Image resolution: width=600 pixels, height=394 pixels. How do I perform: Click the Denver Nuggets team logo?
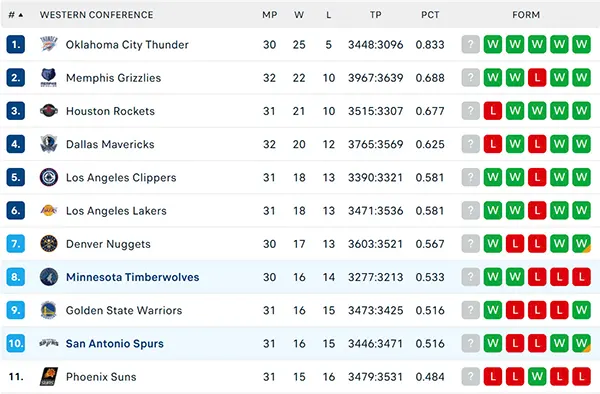[49, 244]
